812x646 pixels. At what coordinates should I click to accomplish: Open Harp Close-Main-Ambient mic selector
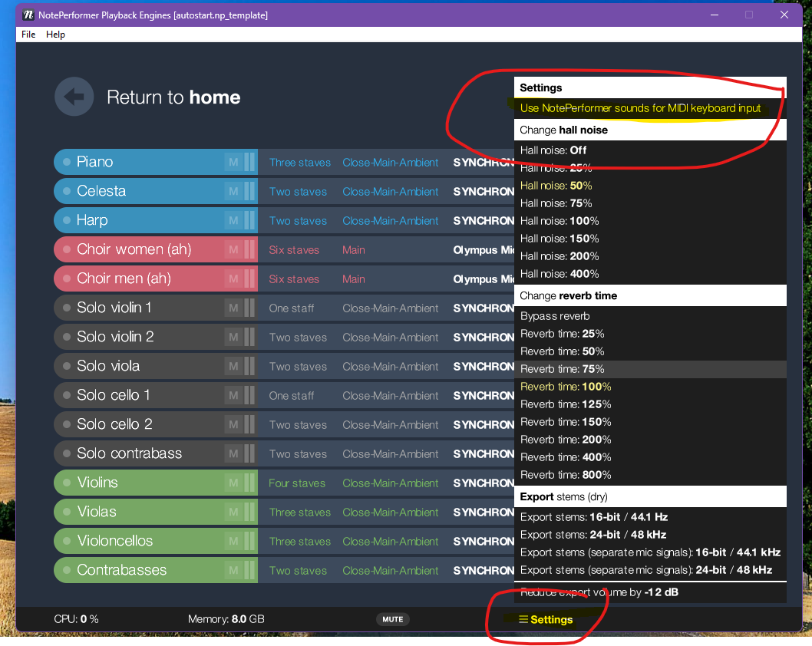coord(391,221)
